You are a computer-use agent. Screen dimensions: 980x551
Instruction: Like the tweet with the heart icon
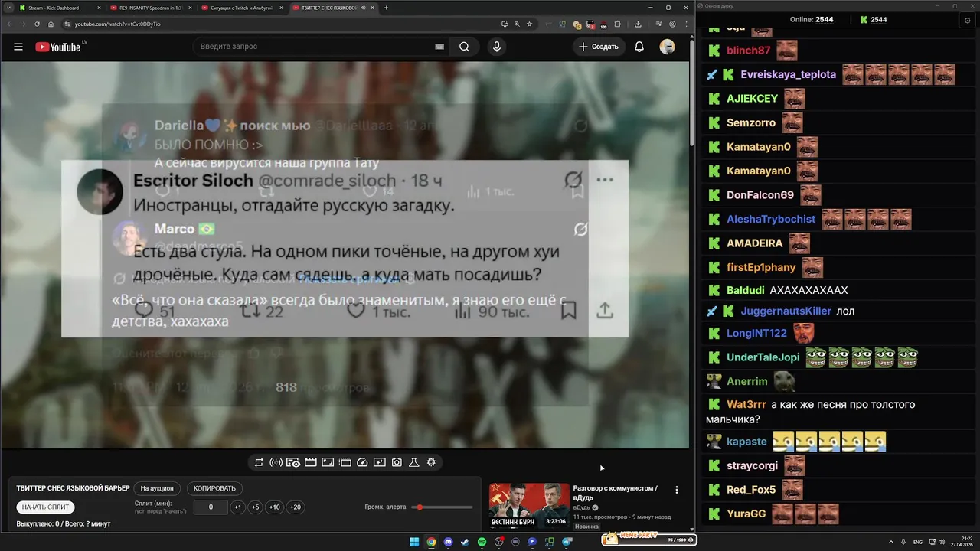pyautogui.click(x=356, y=311)
